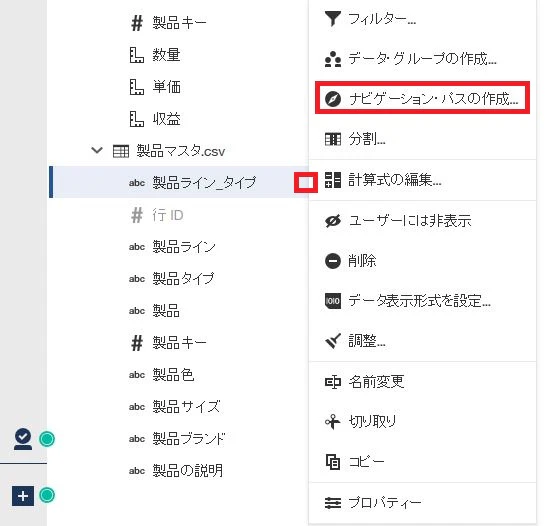Select the 製品色 column
546x526 pixels.
[173, 375]
